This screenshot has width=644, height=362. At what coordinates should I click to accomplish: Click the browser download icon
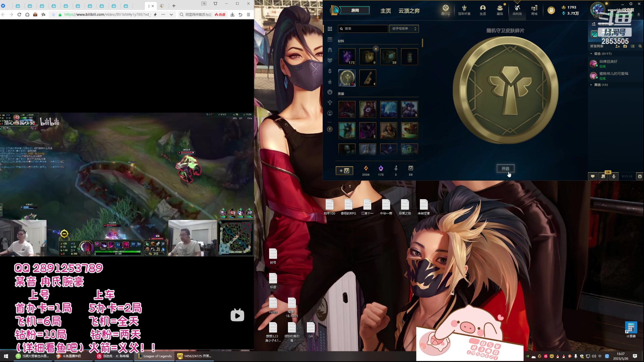(x=232, y=15)
